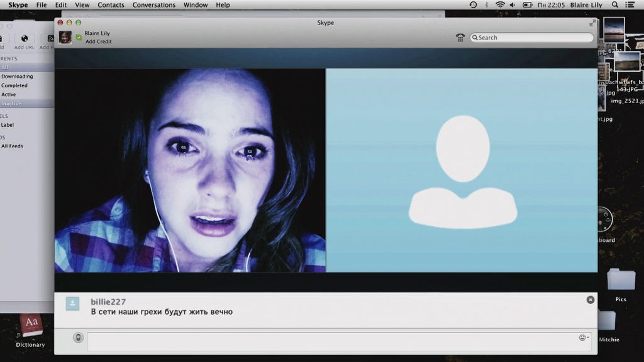Click the Blaire Lily name in Skype header
The height and width of the screenshot is (362, 644).
click(97, 33)
